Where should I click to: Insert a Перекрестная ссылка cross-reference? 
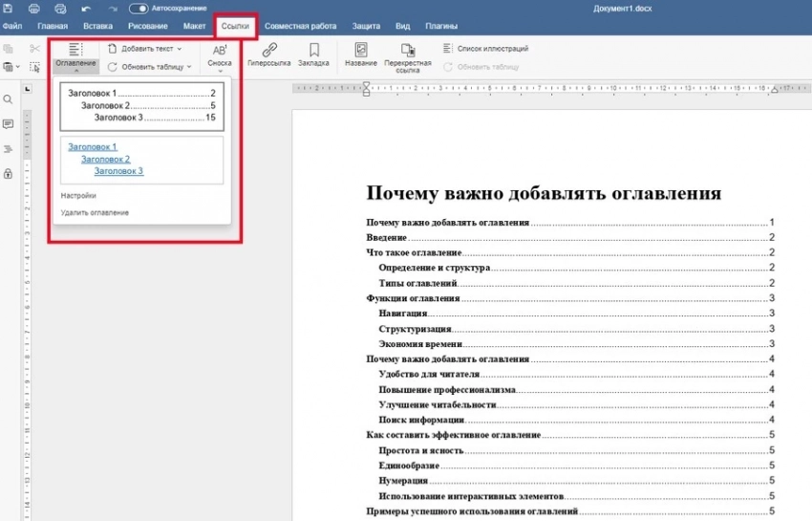[408, 56]
